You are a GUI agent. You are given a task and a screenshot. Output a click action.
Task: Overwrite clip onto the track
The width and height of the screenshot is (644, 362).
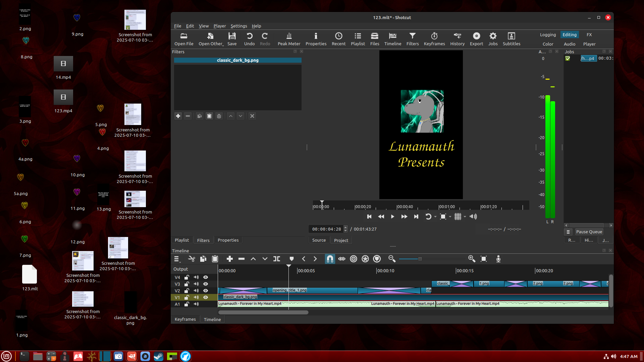coord(265,259)
